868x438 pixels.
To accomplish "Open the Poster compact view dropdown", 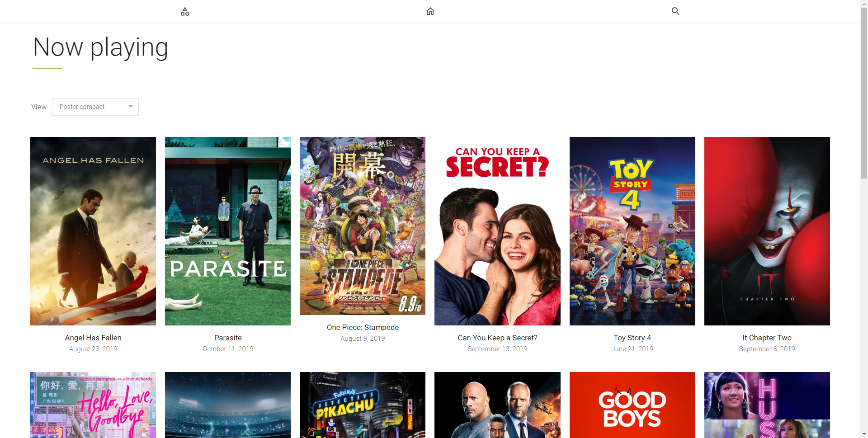I will pos(95,107).
